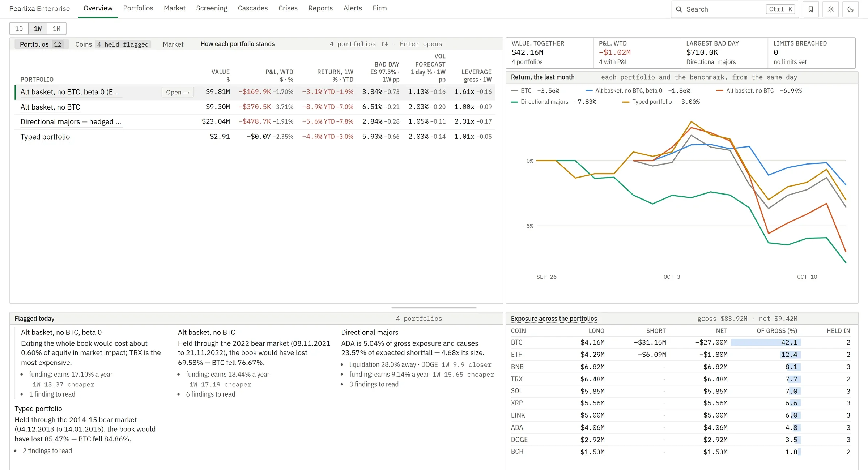Screen dimensions: 868x470
Task: Toggle Typed portfolio series in chart legend
Action: (661, 102)
